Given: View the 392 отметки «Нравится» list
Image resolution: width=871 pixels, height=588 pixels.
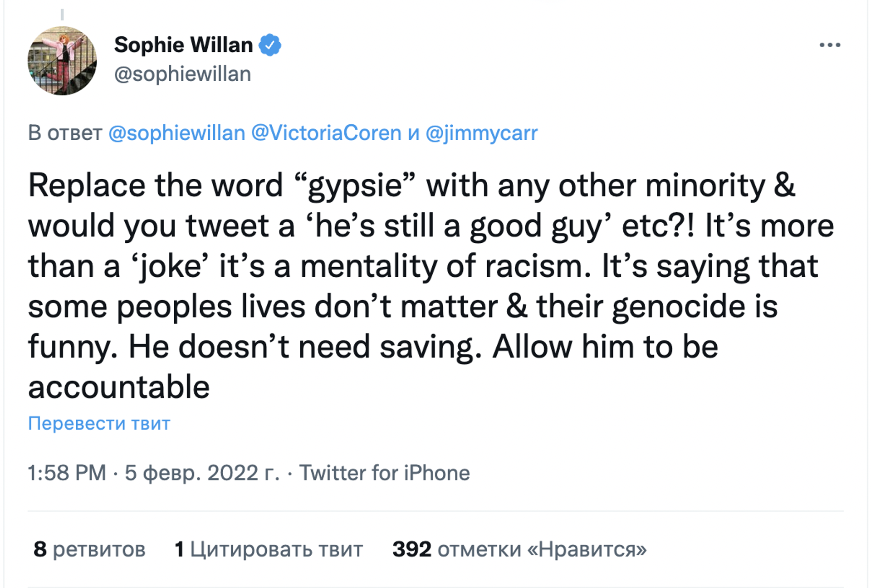Looking at the screenshot, I should coord(519,549).
